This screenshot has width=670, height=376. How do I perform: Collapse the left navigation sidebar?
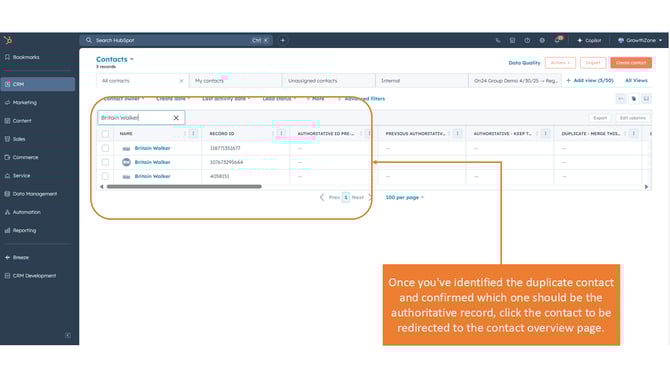tap(68, 335)
